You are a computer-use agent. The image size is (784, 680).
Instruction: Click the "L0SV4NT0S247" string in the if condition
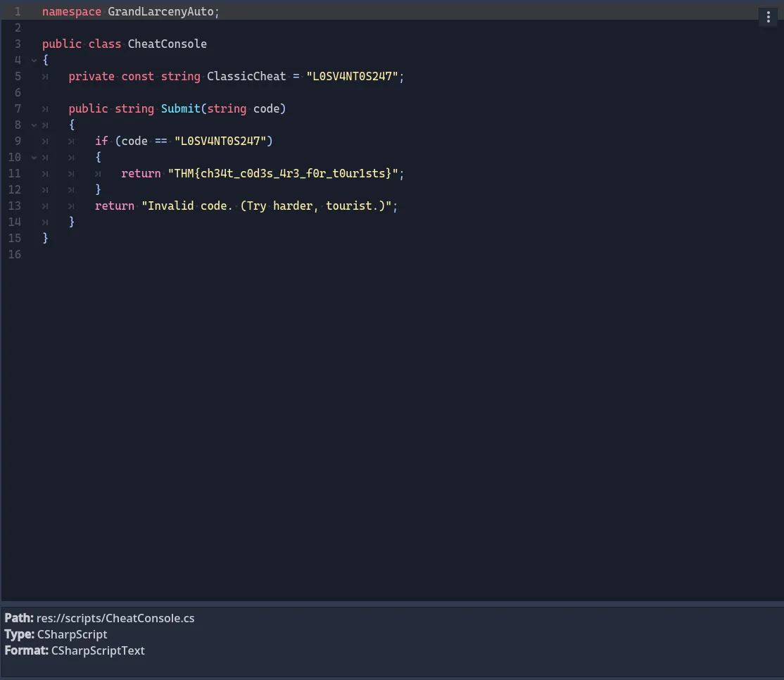220,141
